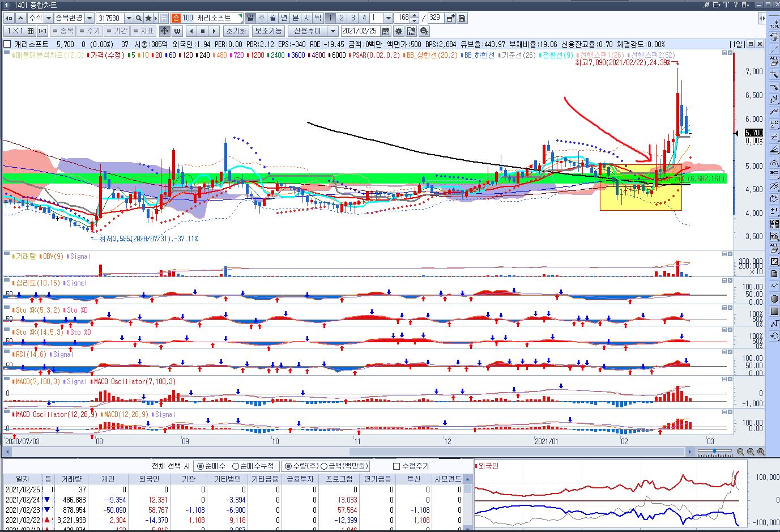This screenshot has height=532, width=780.
Task: Expand the 신용추이 dropdown
Action: tap(333, 31)
